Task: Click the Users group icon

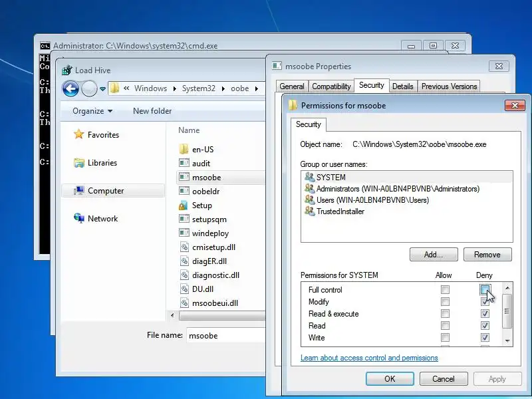Action: click(x=309, y=199)
